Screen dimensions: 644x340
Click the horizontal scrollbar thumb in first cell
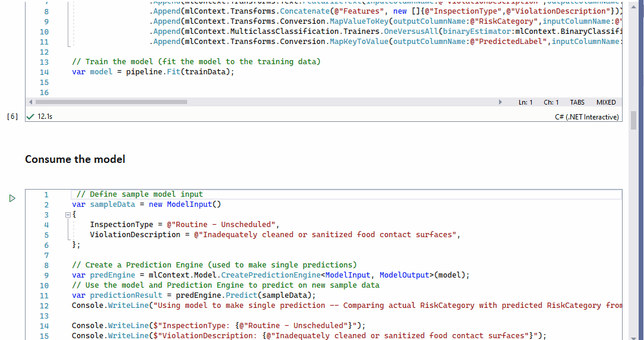coord(111,102)
